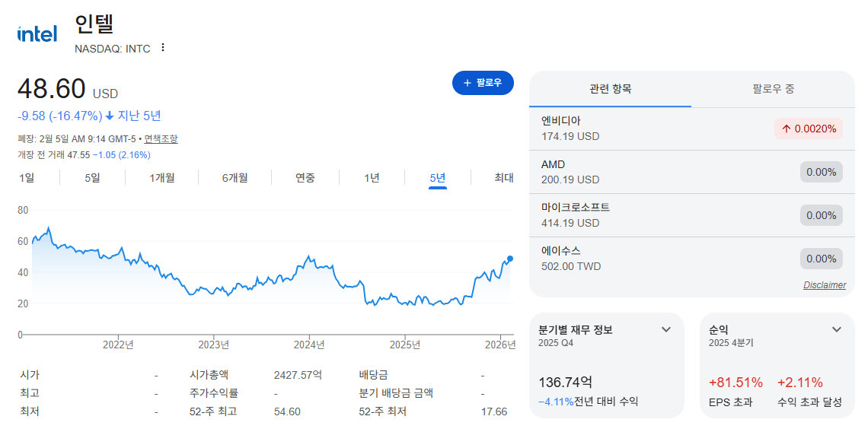Expand the 순익 card chevron
This screenshot has height=432, width=868.
point(837,329)
